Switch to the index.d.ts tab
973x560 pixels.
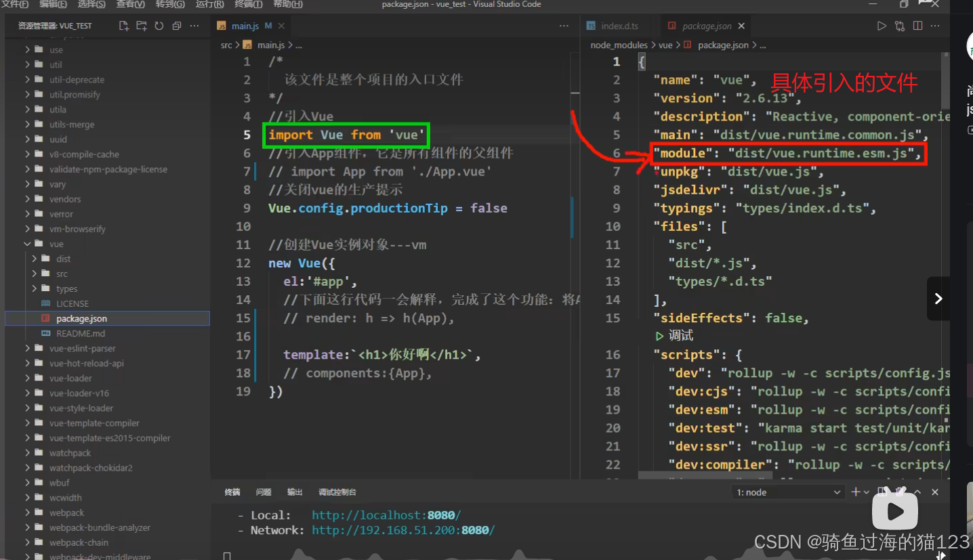(619, 26)
